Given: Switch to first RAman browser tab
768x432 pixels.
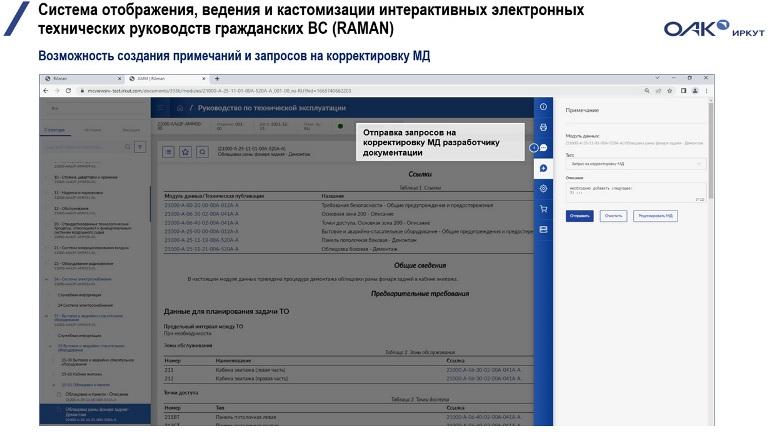Looking at the screenshot, I should point(82,78).
